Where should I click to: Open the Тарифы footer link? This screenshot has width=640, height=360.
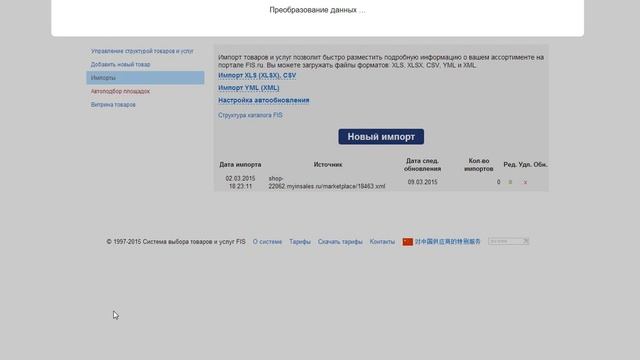pos(300,242)
